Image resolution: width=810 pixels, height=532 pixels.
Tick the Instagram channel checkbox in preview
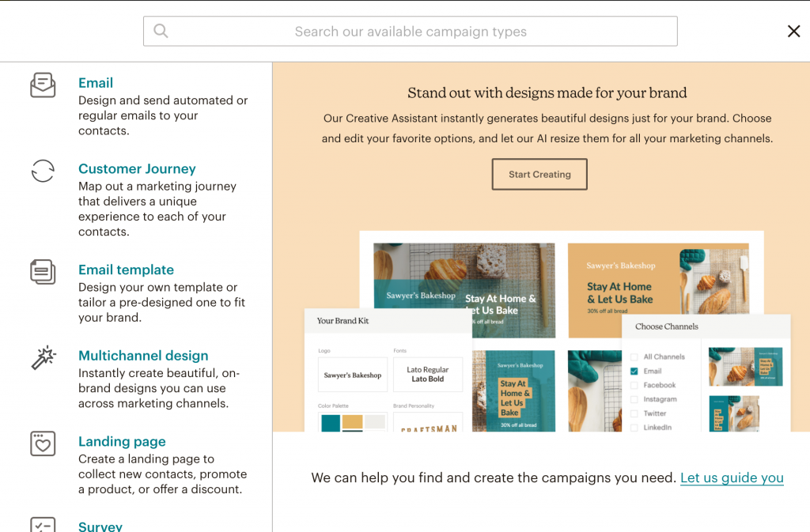634,399
